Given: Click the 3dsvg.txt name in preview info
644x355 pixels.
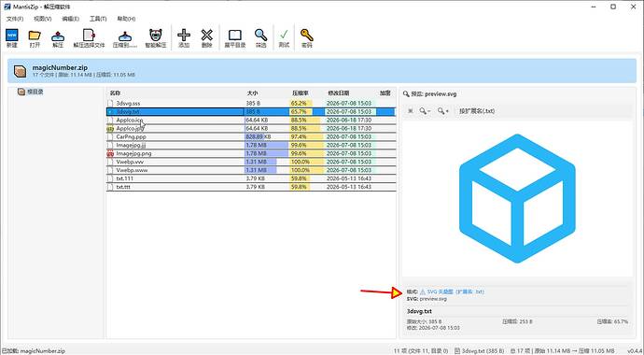Looking at the screenshot, I should point(419,311).
